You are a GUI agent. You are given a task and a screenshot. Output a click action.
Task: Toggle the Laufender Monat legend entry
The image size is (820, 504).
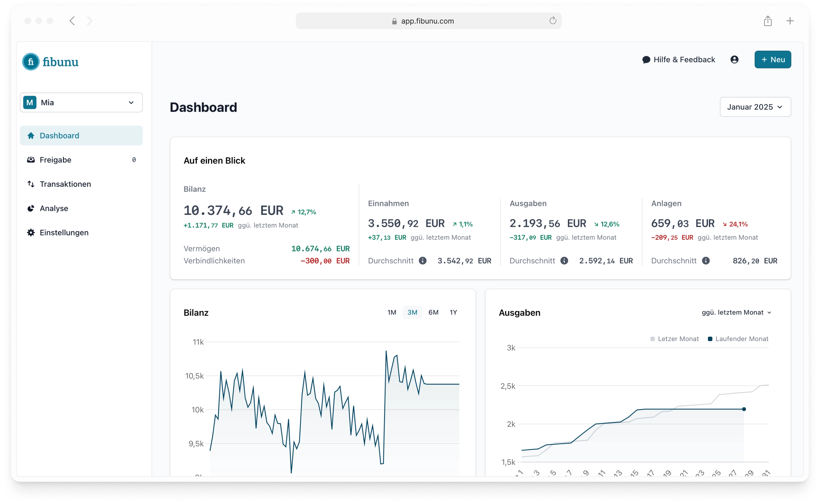(738, 339)
